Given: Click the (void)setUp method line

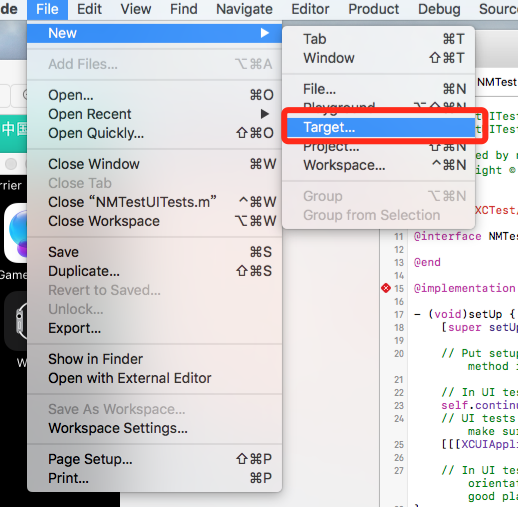Looking at the screenshot, I should pyautogui.click(x=465, y=314).
